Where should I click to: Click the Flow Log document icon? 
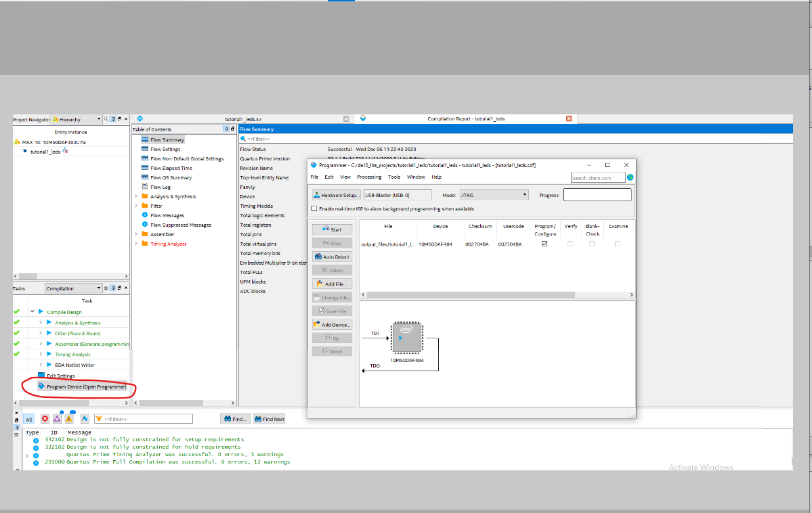pyautogui.click(x=145, y=186)
